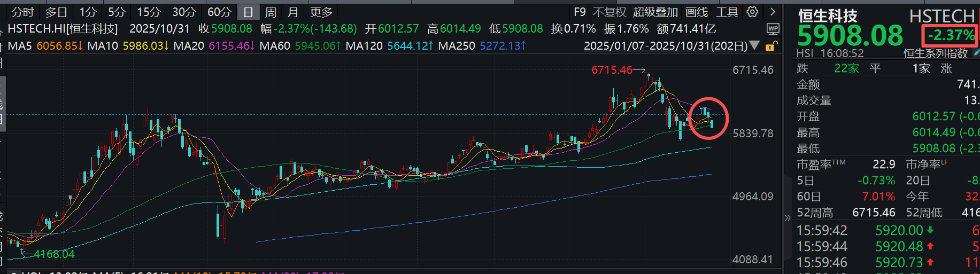Screen dimensions: 980x274
Task: Click the 4088.41 price axis label
Action: [753, 260]
